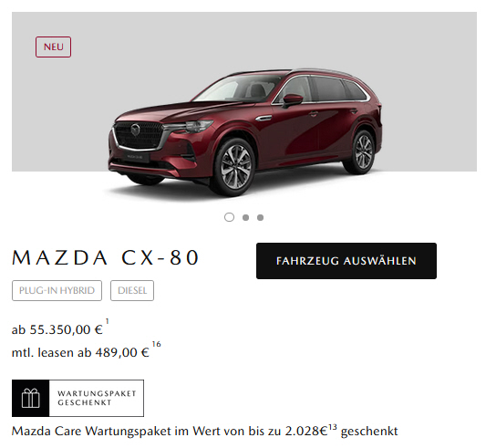
Task: Click the monthly leasing price text
Action: [80, 353]
